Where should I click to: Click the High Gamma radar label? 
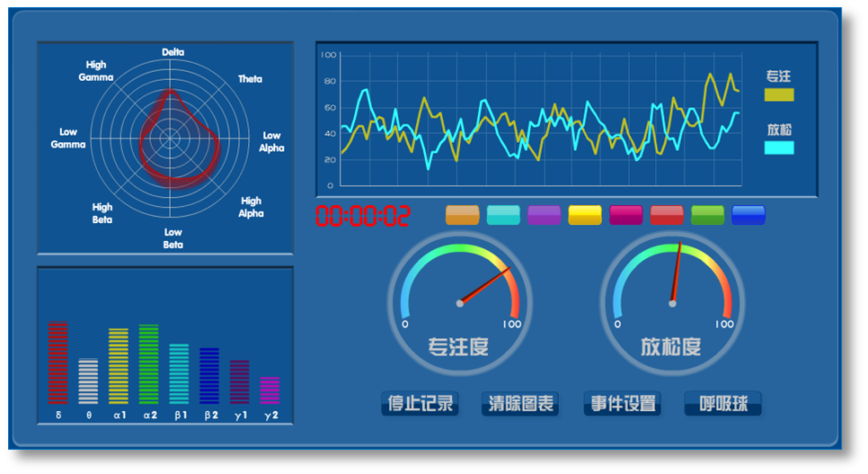96,71
